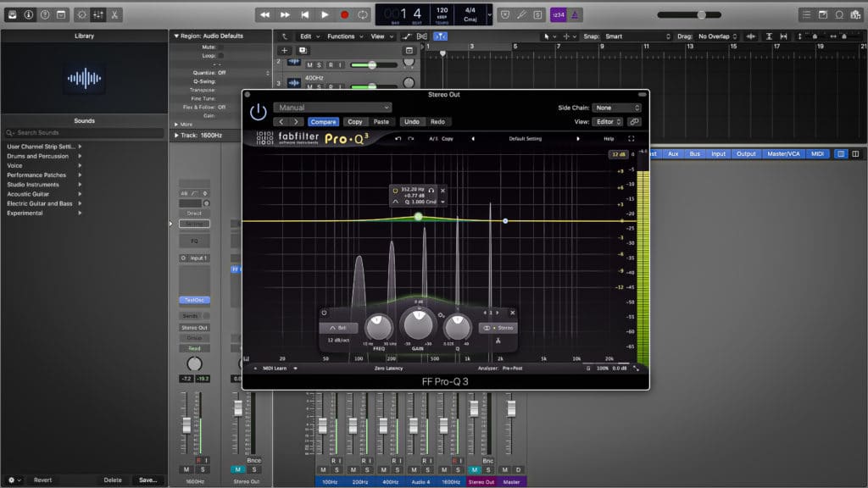
Task: Click the Solo S icon in the control bar
Action: [537, 15]
